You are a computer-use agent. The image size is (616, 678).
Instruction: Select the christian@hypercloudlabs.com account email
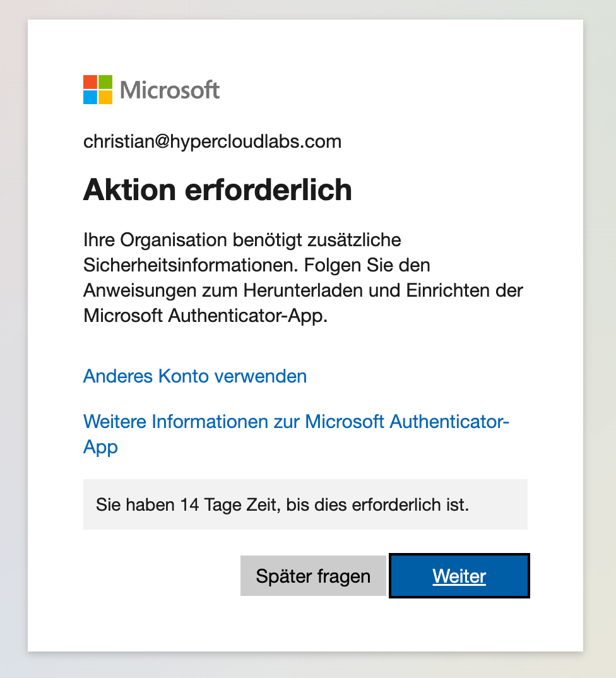212,141
